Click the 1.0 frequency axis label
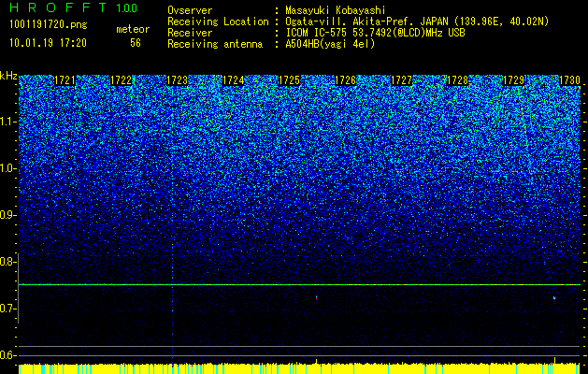 [x=7, y=168]
